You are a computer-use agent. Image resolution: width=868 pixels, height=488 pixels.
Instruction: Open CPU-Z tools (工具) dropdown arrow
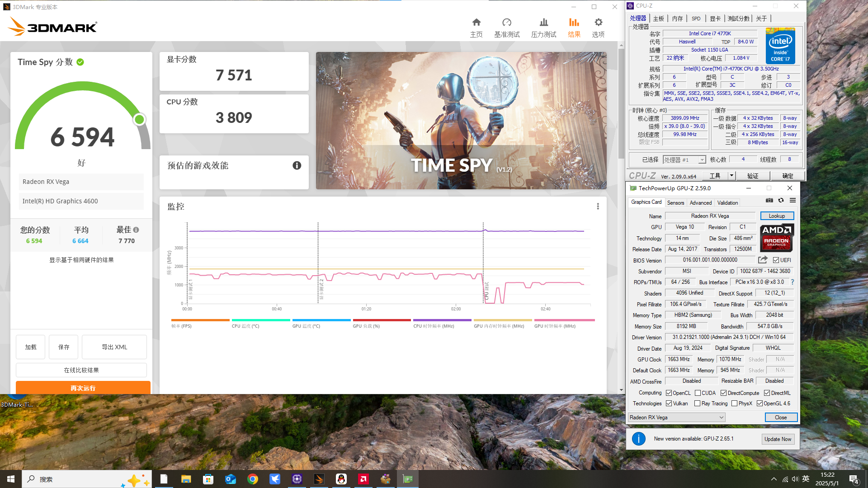coord(731,176)
